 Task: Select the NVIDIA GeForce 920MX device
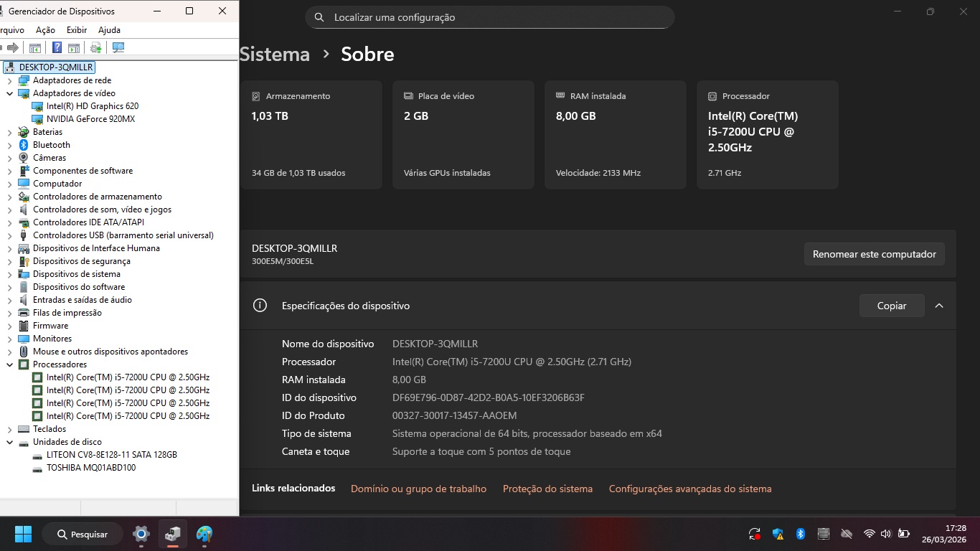90,119
